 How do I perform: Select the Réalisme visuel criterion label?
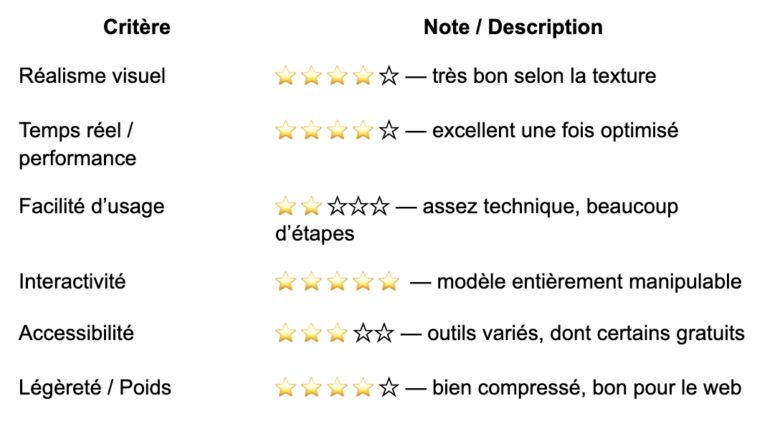click(92, 76)
